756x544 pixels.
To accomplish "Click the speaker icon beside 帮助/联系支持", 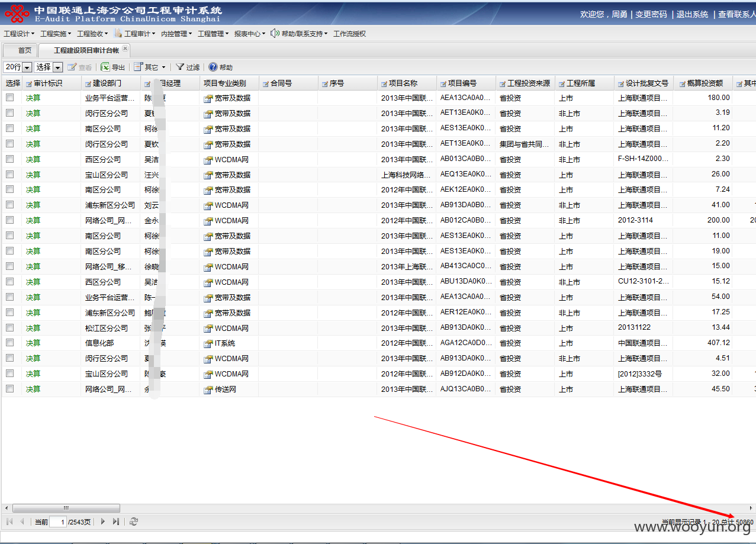I will (x=275, y=34).
